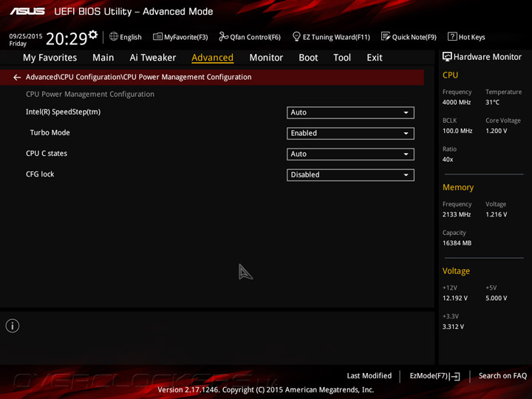
Task: Click the Intel(R) SpeedStep(tm) label
Action: [x=63, y=112]
